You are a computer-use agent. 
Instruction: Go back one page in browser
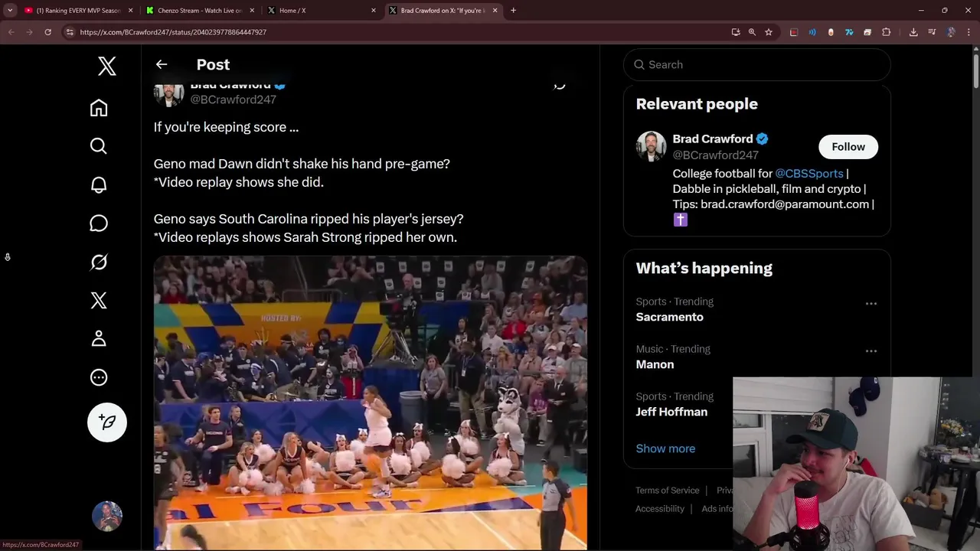(x=11, y=32)
